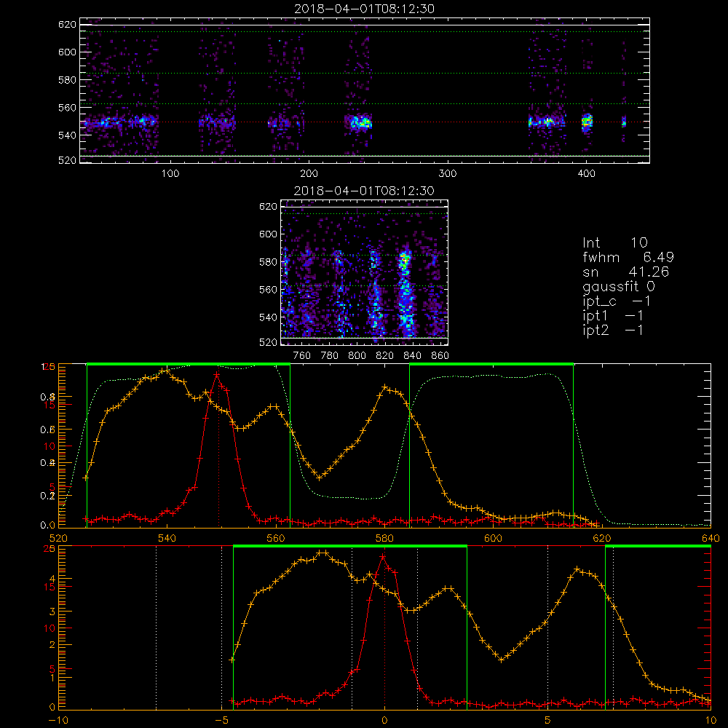The height and width of the screenshot is (728, 728).
Task: Click y-axis label 580 of middle image
Action: [268, 262]
